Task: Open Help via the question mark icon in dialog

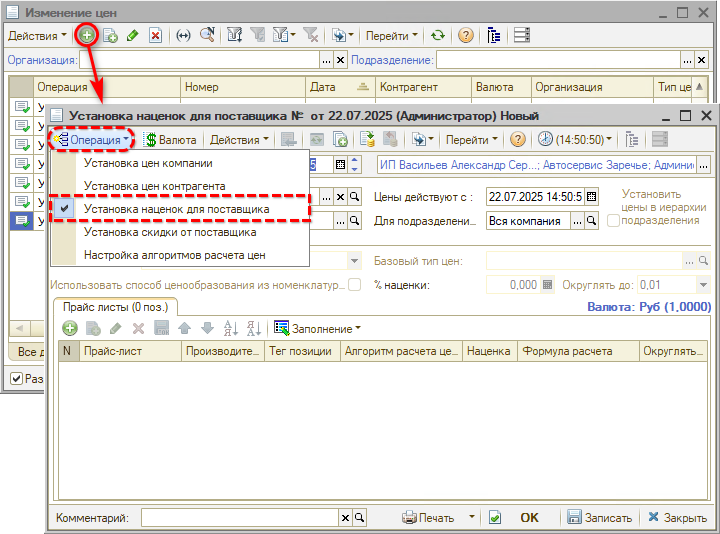Action: tap(518, 139)
